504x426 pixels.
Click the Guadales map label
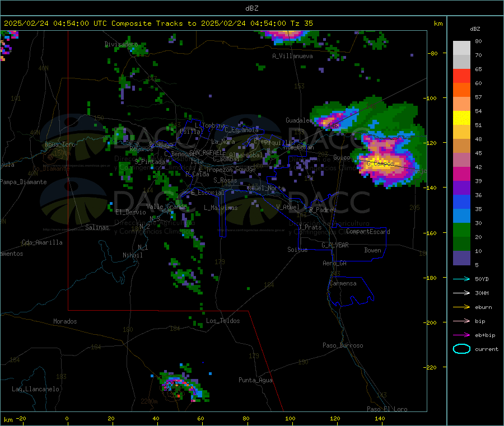point(299,120)
